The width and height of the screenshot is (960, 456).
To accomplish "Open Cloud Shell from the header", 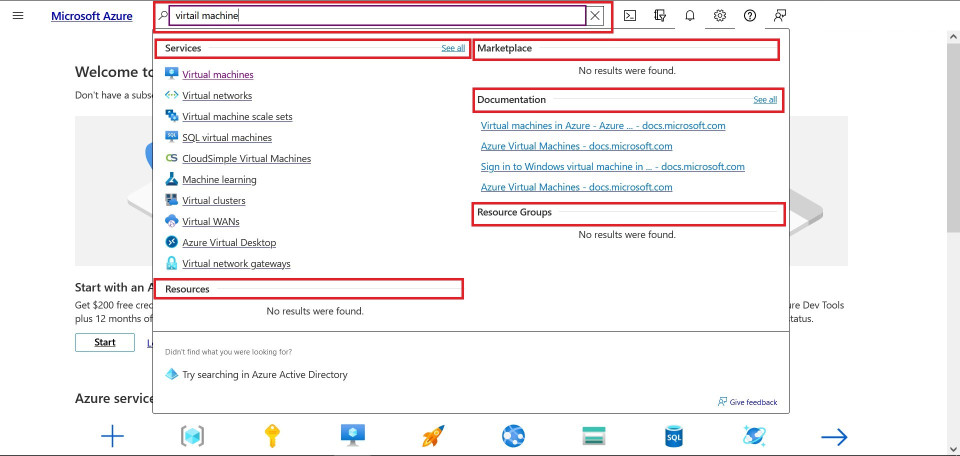I will [629, 16].
